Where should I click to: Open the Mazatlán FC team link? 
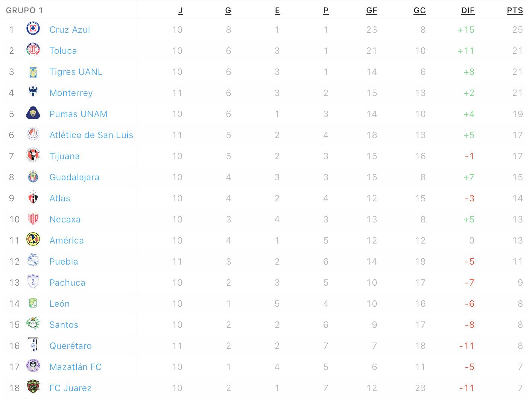click(75, 367)
